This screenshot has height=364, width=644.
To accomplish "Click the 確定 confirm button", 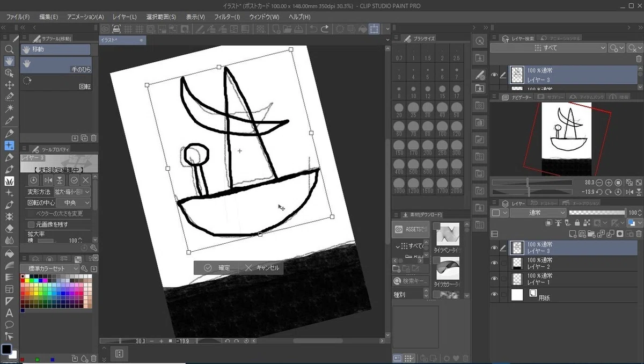I will pos(216,267).
